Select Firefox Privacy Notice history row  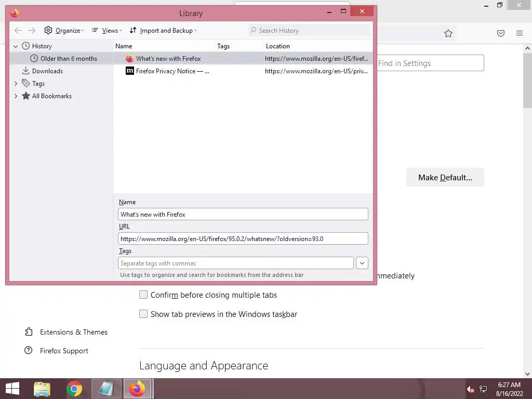tap(243, 71)
